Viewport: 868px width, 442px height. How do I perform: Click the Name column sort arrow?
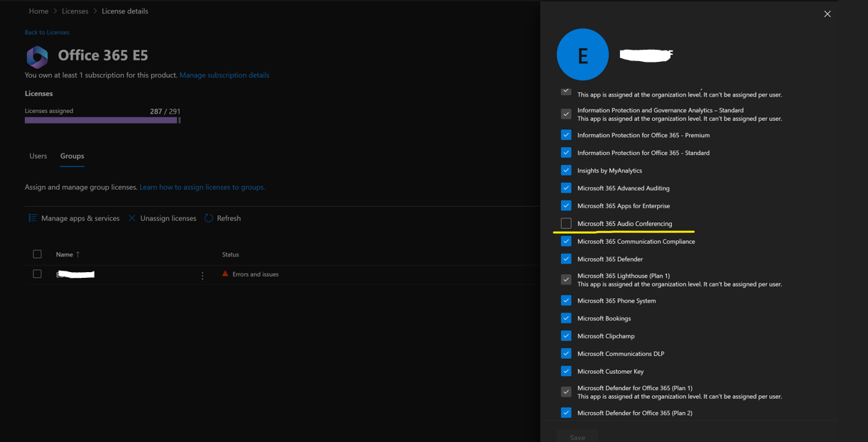point(77,254)
